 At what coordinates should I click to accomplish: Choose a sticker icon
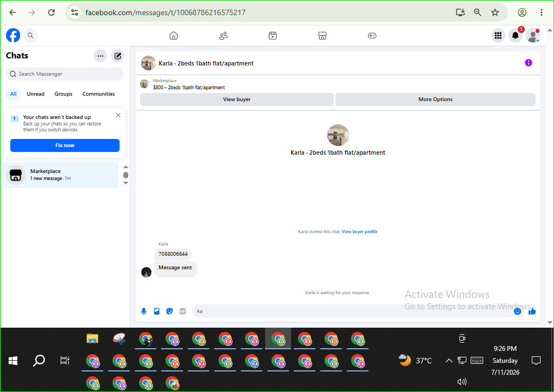pyautogui.click(x=169, y=311)
